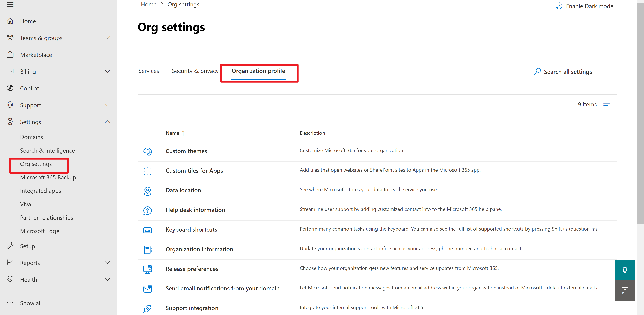This screenshot has width=644, height=315.
Task: Open Microsoft 365 Backup in sidebar
Action: (48, 177)
